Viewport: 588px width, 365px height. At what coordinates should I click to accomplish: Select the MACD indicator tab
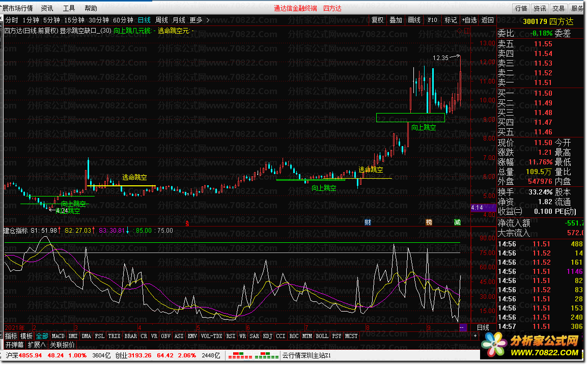click(x=58, y=336)
